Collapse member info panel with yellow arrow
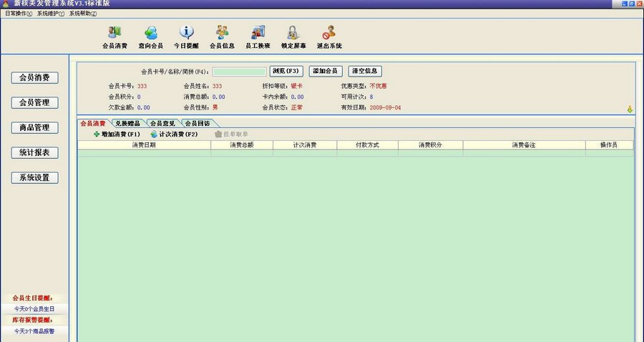The height and width of the screenshot is (342, 644). [x=630, y=109]
